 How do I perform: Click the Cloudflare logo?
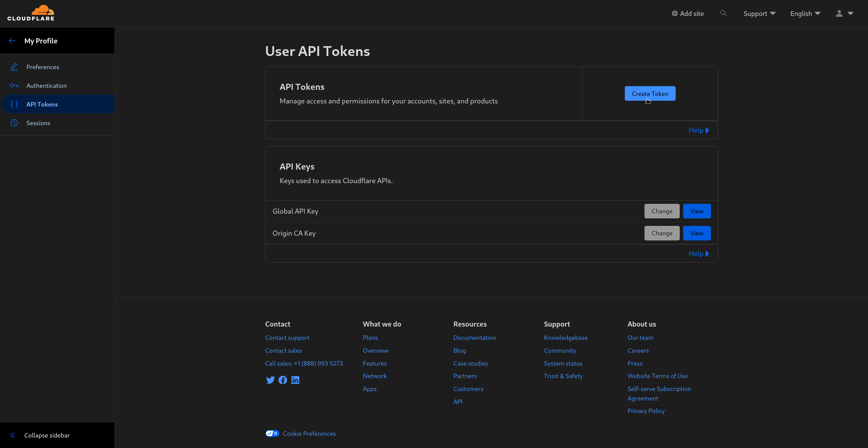31,13
